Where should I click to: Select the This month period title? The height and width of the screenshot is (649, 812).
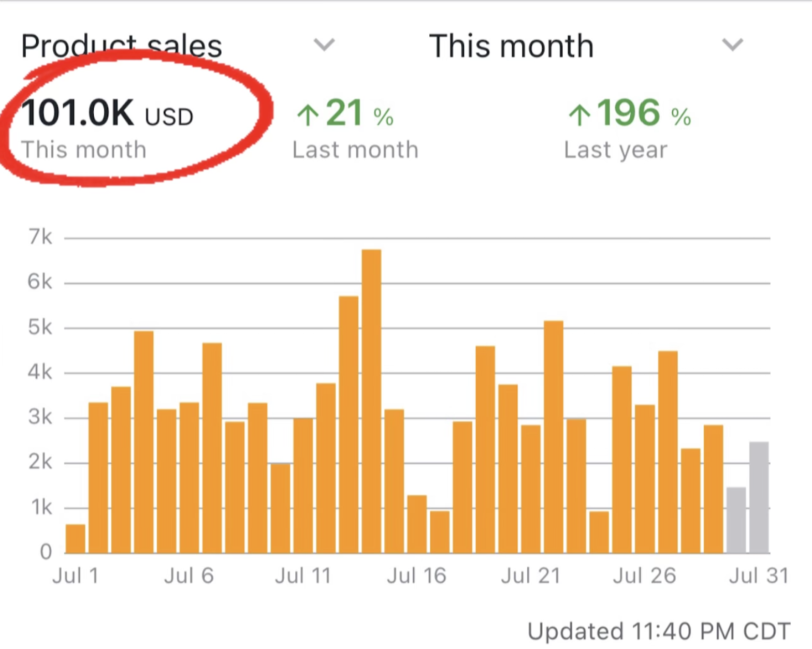coord(511,46)
